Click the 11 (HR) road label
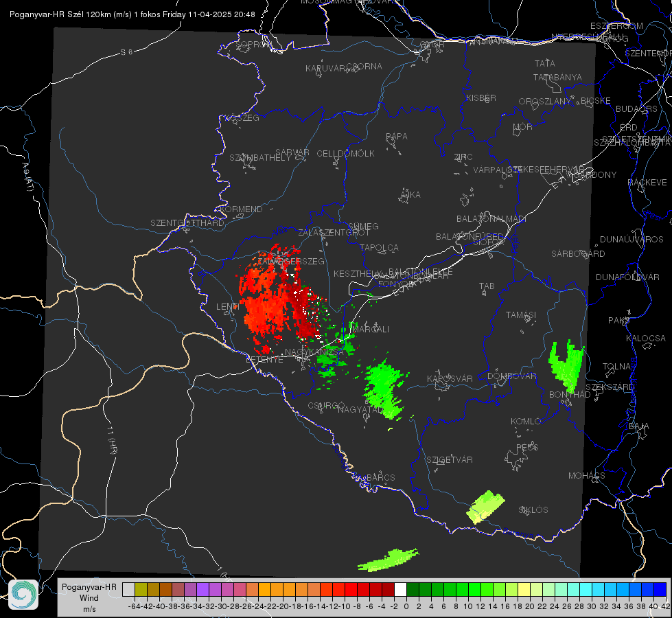 click(111, 440)
